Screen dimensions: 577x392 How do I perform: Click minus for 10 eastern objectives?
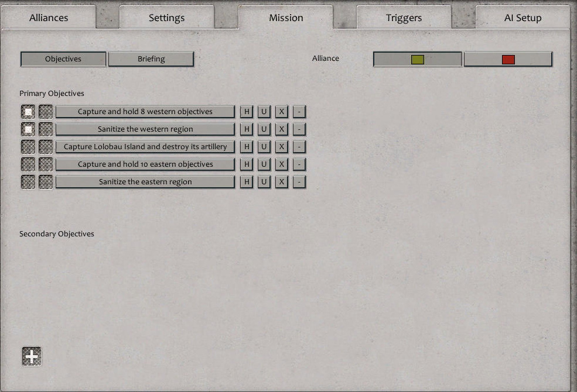299,164
